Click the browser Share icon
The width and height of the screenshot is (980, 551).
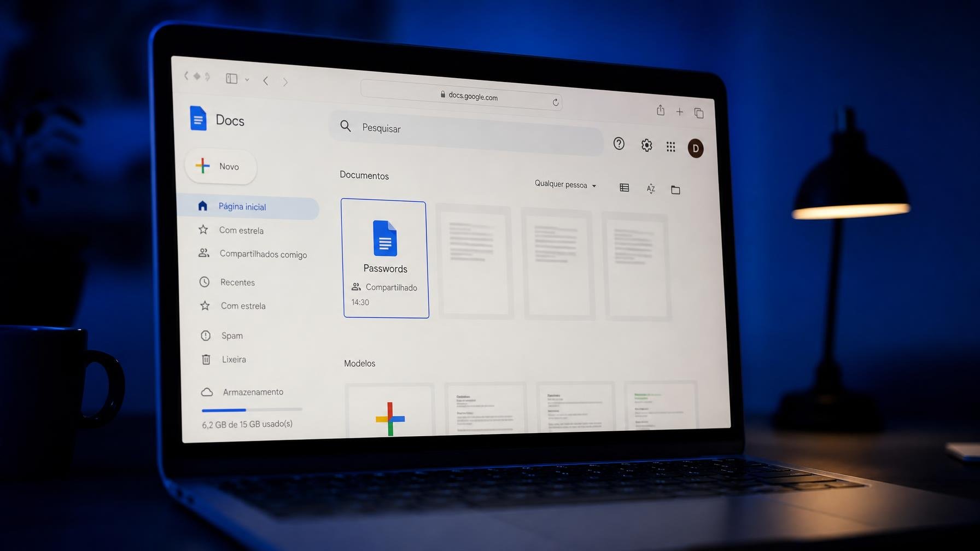coord(660,110)
